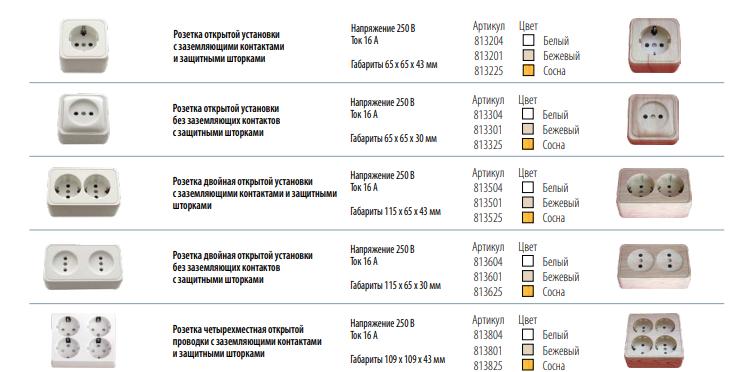
Task: Select beige swatch beside article 813601
Action: pos(527,276)
